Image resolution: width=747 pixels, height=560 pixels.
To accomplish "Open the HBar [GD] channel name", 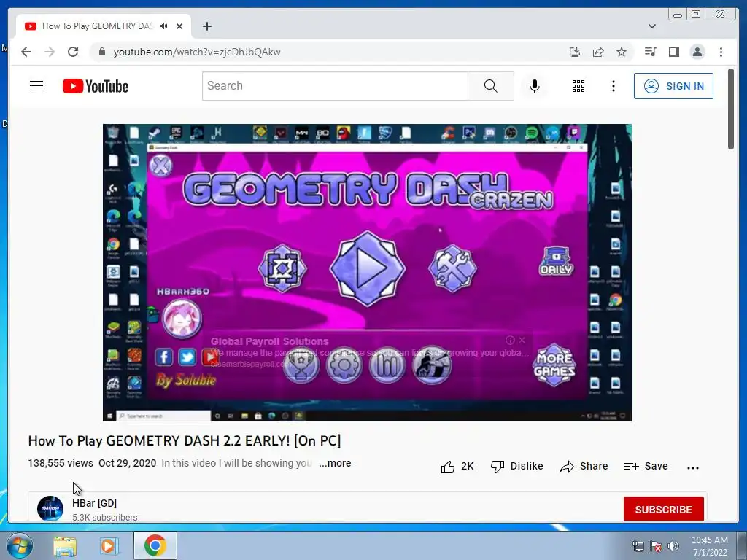I will coord(94,503).
